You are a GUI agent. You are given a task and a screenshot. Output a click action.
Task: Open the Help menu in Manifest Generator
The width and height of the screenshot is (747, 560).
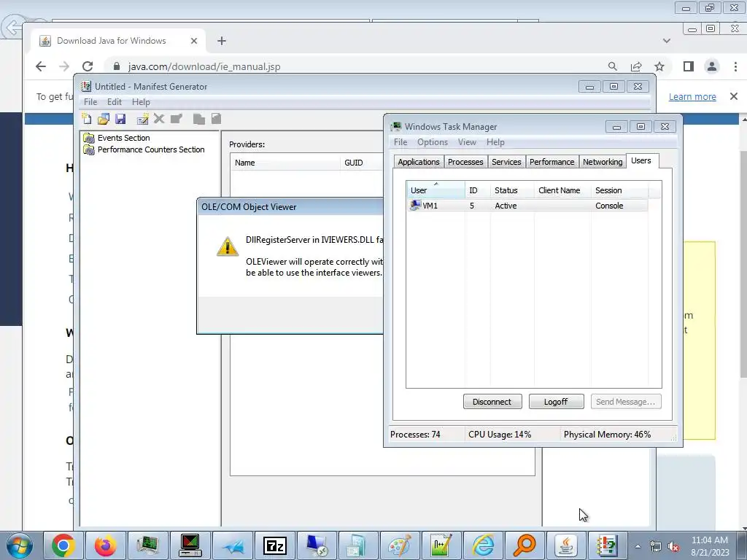[x=141, y=102]
